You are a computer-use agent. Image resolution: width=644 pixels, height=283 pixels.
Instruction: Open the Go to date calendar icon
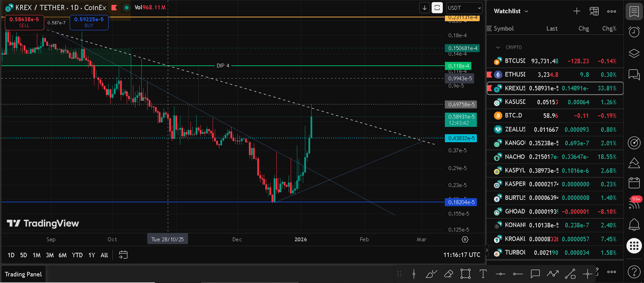pyautogui.click(x=123, y=255)
